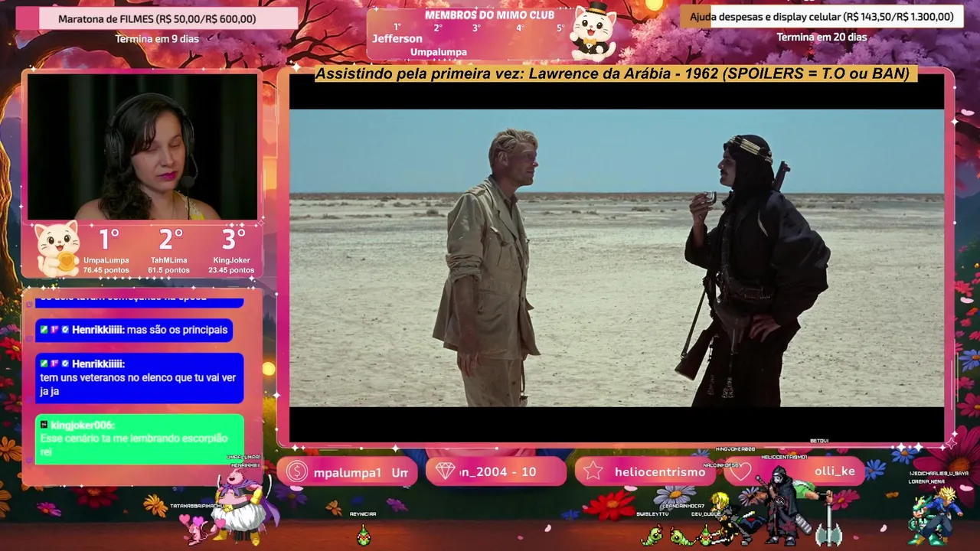The width and height of the screenshot is (980, 551).
Task: Click chat message 'mas são os principais'
Action: point(134,330)
